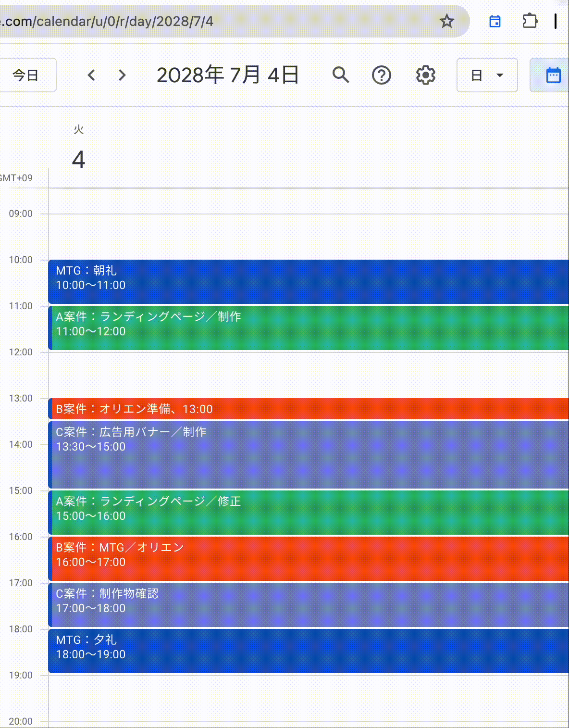Go to the next day with right chevron
The width and height of the screenshot is (569, 728).
click(x=122, y=75)
